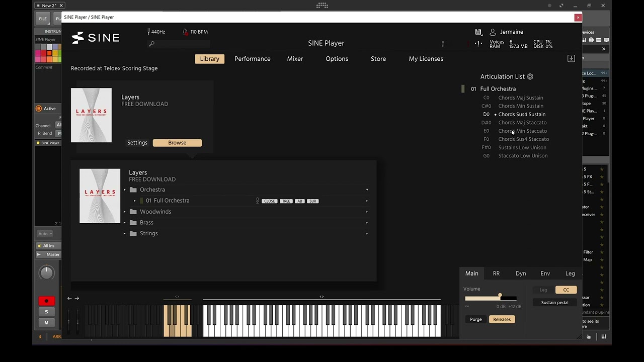Click playable range handle above white keys
Screen dimensions: 644x362
[x=321, y=297]
